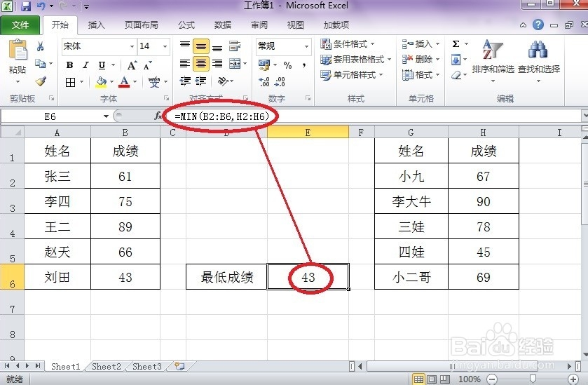This screenshot has width=588, height=385.
Task: Click the Copy icon
Action: point(40,63)
